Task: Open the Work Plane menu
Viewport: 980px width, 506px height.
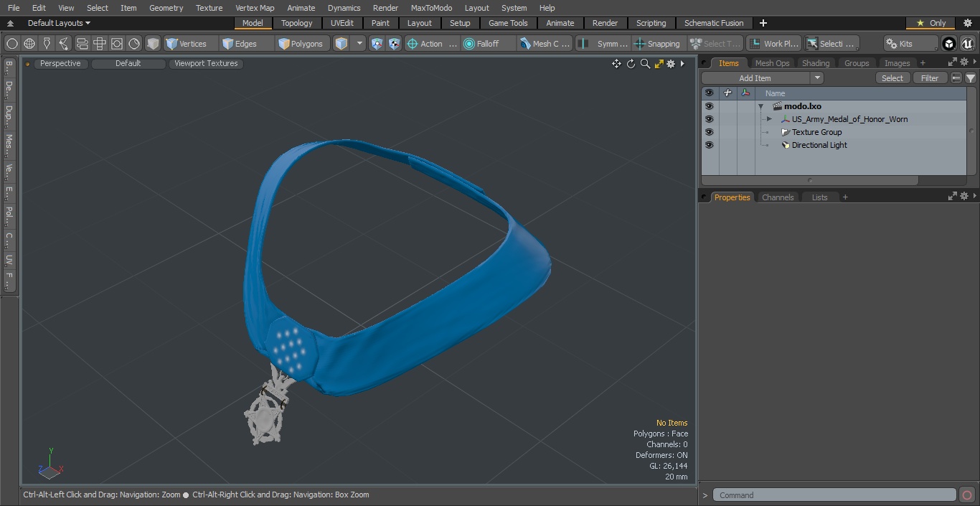Action: pos(773,44)
